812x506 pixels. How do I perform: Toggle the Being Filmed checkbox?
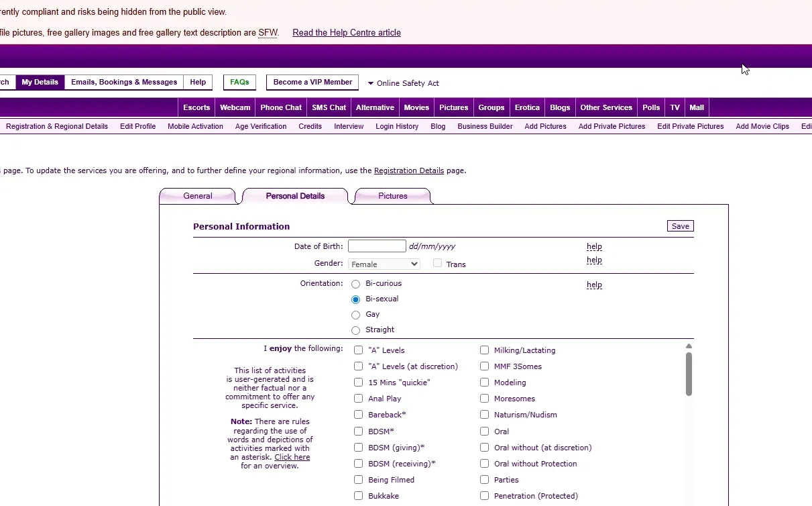[x=358, y=480]
